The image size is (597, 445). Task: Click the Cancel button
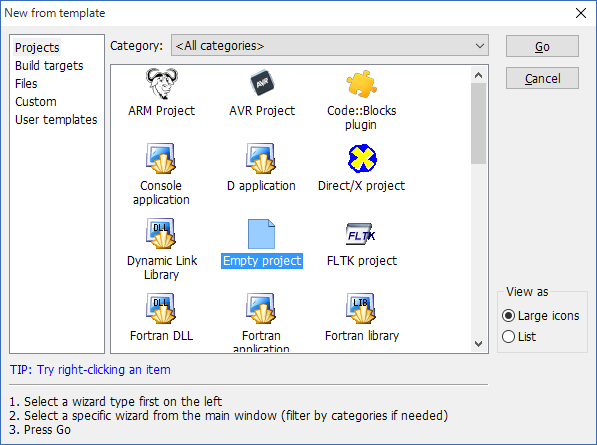[542, 78]
